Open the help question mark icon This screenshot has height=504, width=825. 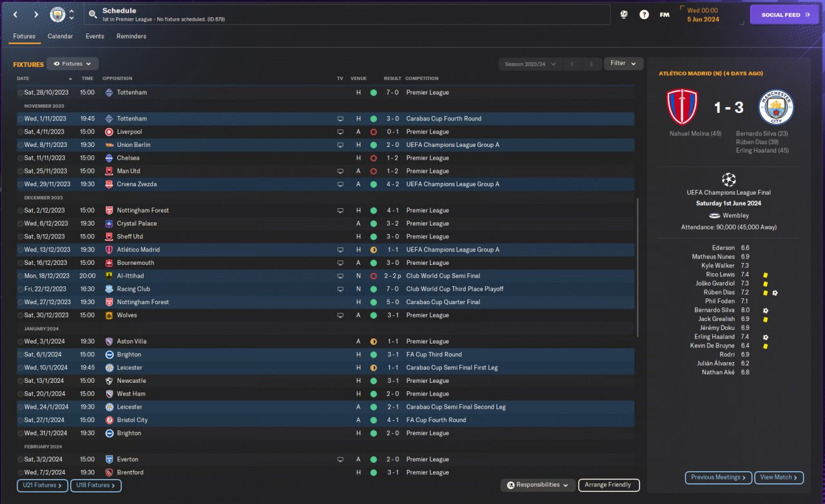644,14
